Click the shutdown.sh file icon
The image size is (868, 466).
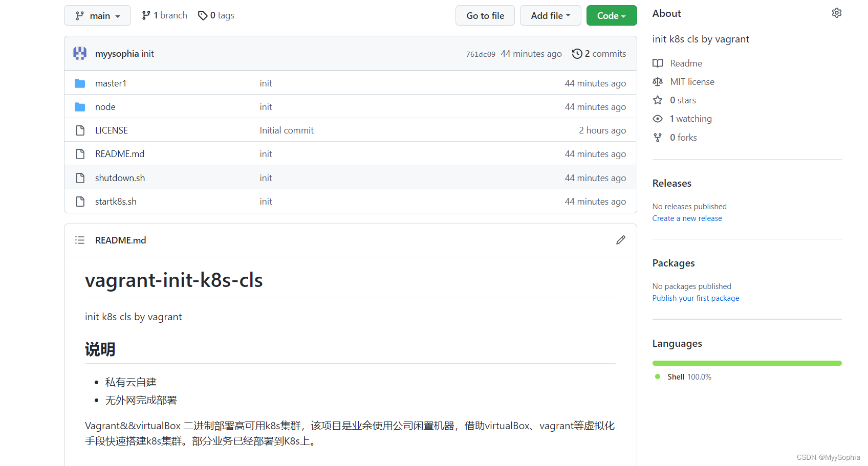coord(80,177)
